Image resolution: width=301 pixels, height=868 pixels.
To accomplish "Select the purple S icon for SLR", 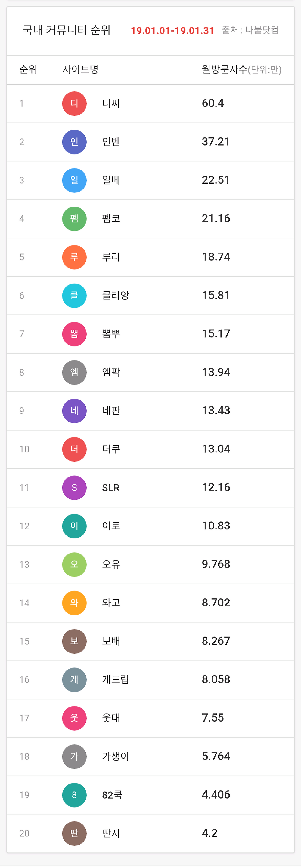I will tap(74, 488).
